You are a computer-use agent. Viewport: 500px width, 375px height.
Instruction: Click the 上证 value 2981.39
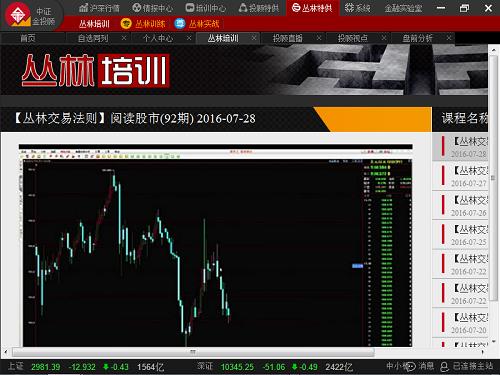[46, 367]
